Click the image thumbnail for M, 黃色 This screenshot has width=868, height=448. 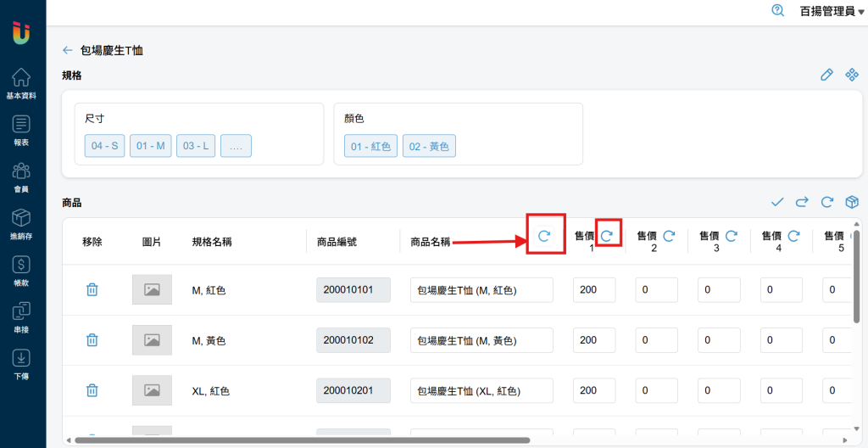[152, 340]
